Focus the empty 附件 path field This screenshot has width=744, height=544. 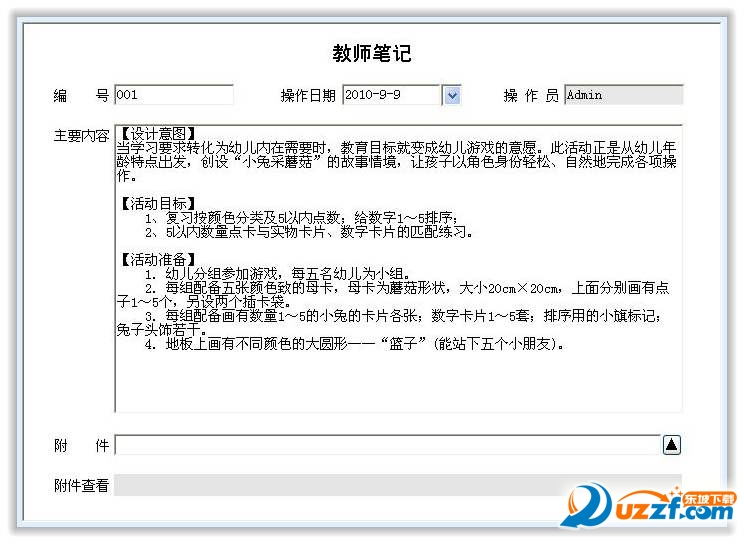[388, 445]
